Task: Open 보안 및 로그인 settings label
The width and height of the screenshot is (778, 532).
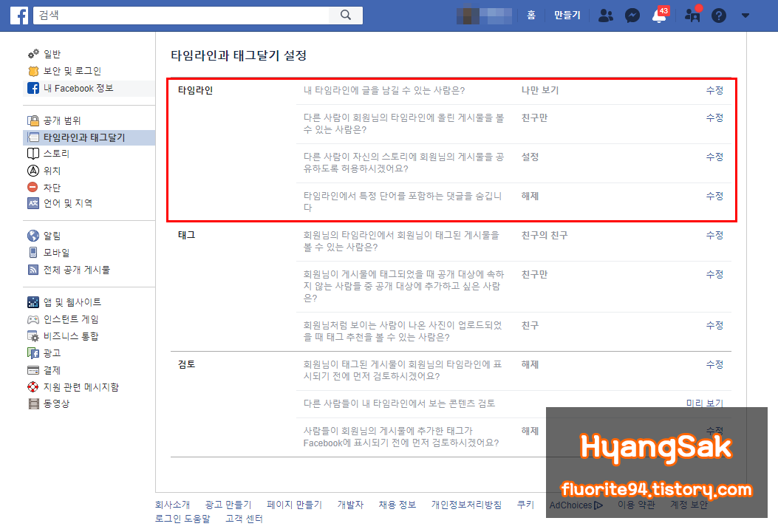Action: pos(72,71)
